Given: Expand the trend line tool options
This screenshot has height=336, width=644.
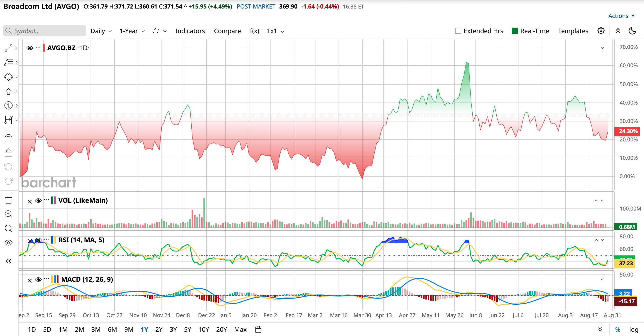Looking at the screenshot, I should click(17, 48).
